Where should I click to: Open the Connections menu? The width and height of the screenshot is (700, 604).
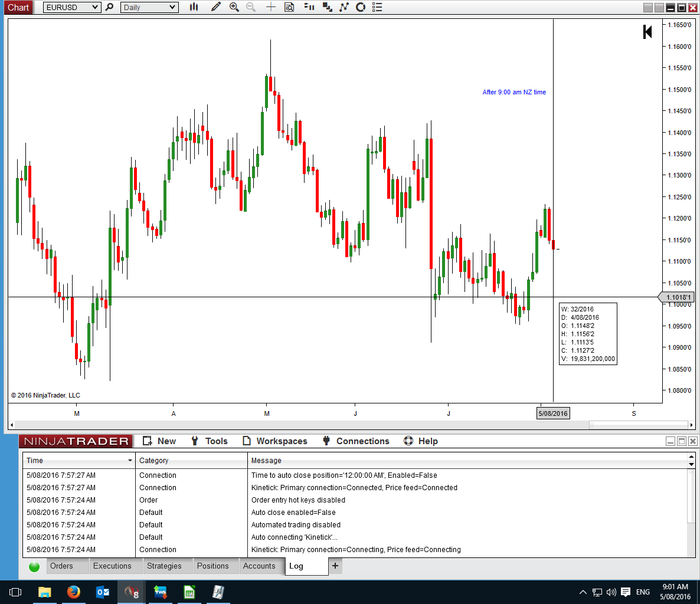[x=356, y=441]
